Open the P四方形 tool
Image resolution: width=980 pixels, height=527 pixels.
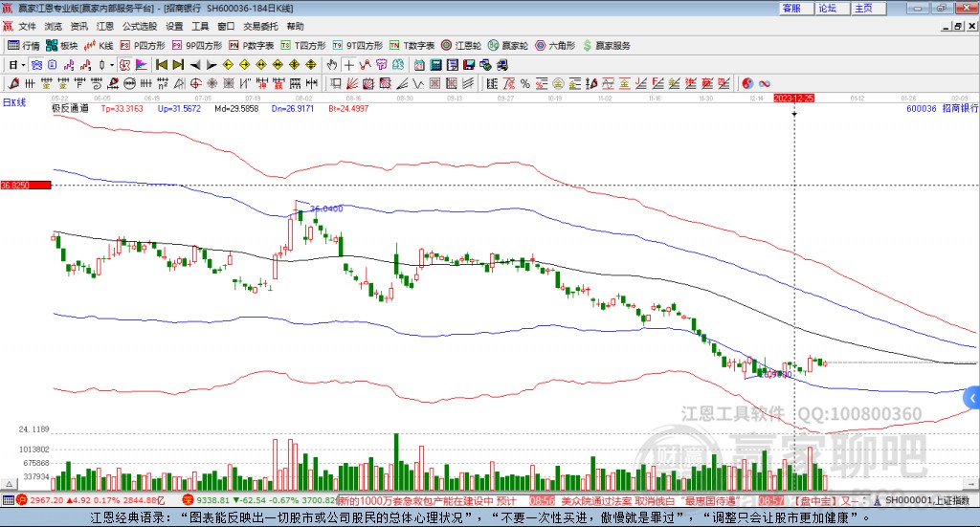(143, 46)
